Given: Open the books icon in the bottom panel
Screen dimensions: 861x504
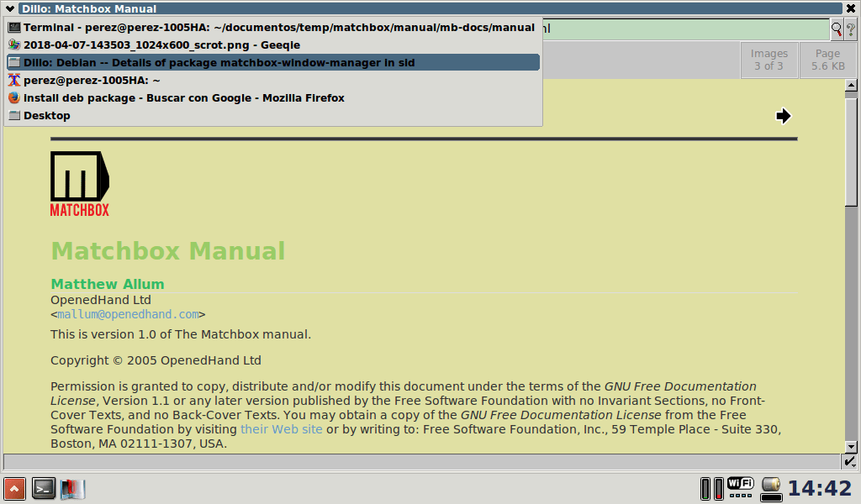Looking at the screenshot, I should (x=73, y=488).
